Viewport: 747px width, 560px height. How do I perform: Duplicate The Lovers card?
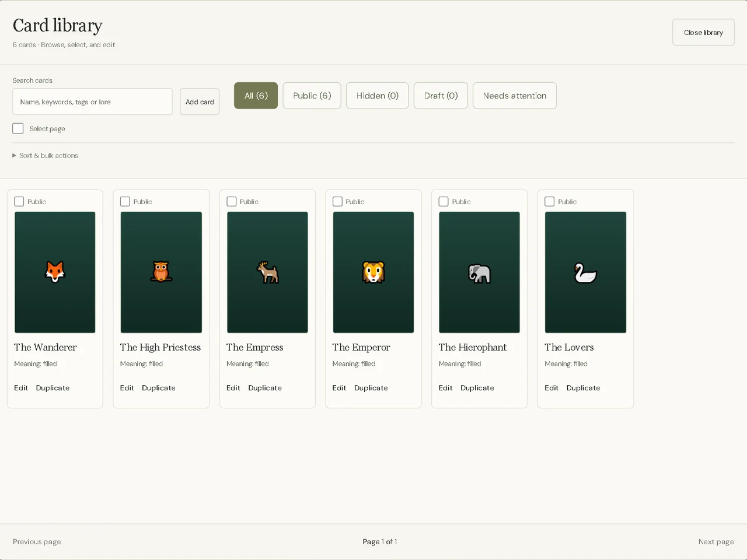click(x=584, y=388)
